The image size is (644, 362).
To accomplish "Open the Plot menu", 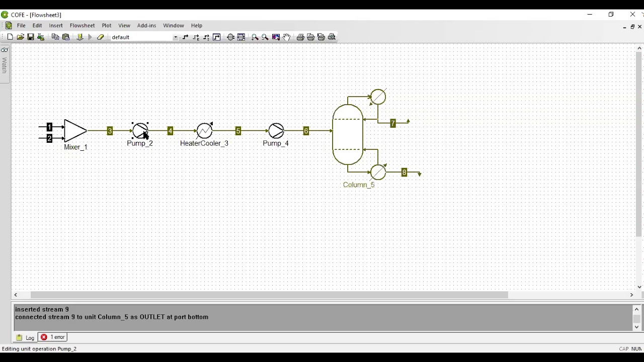I will 107,26.
